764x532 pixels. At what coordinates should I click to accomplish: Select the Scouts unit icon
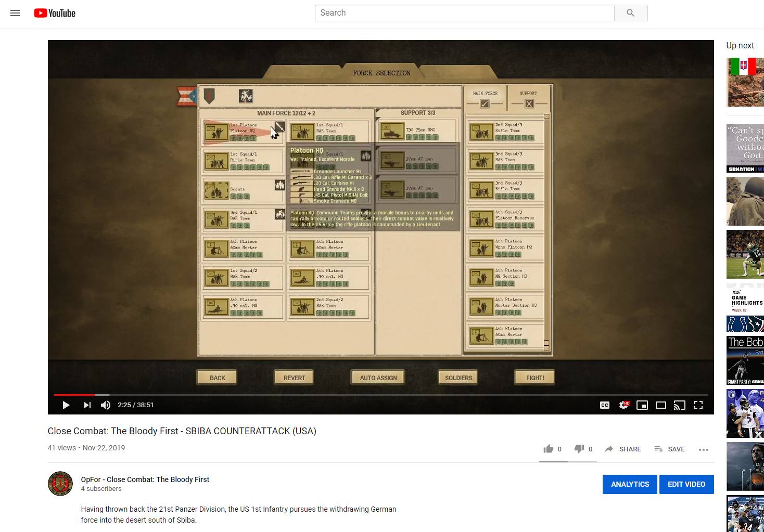point(217,190)
